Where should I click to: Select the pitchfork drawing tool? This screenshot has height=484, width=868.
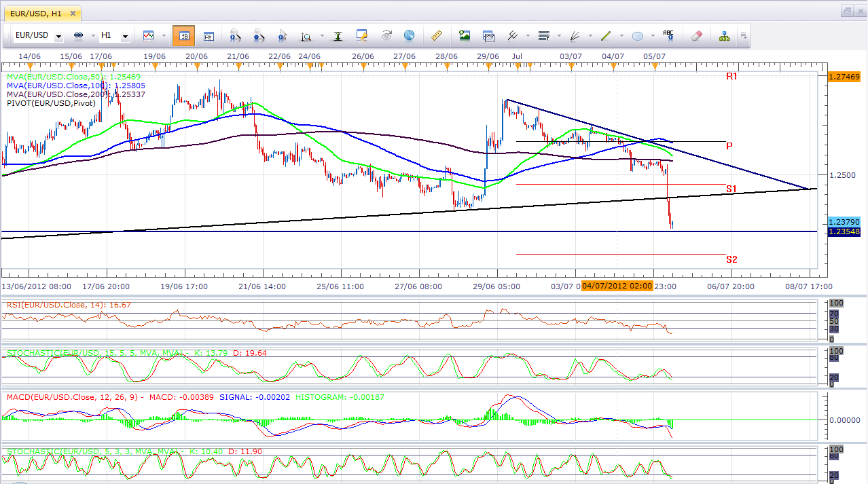pos(513,35)
